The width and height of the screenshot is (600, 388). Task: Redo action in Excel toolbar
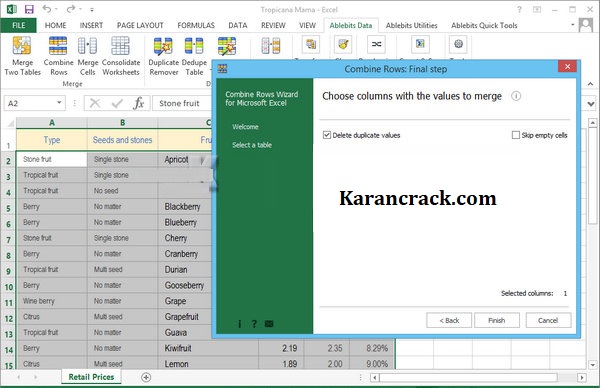[x=71, y=9]
